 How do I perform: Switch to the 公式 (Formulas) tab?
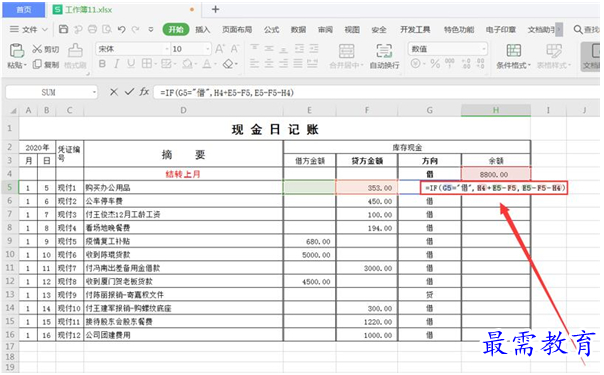272,29
